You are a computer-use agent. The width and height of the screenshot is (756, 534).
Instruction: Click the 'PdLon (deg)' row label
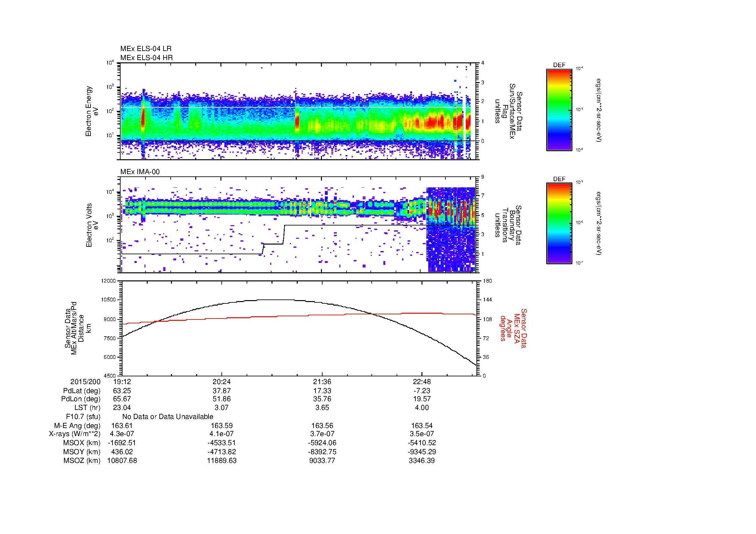pos(81,399)
